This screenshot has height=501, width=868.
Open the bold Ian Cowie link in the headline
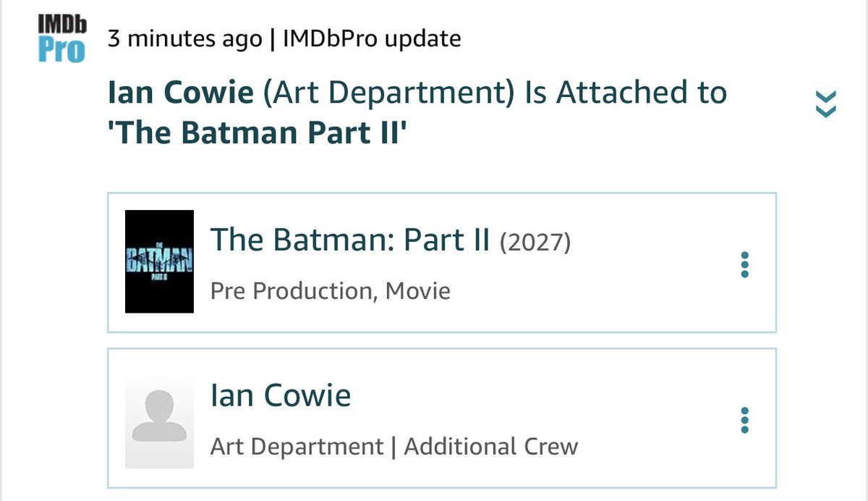pyautogui.click(x=180, y=93)
